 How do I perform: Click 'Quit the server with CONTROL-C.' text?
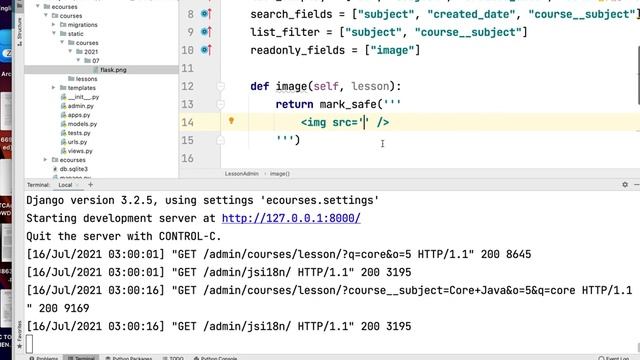coord(124,236)
